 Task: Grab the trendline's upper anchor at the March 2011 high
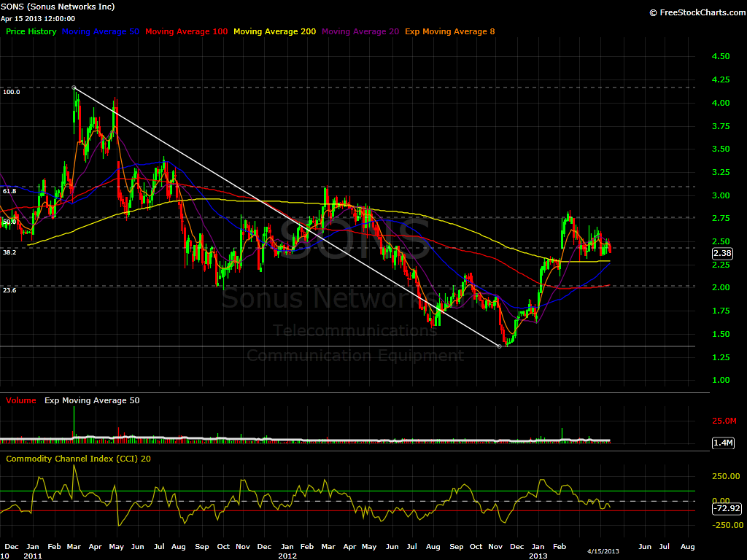(74, 87)
